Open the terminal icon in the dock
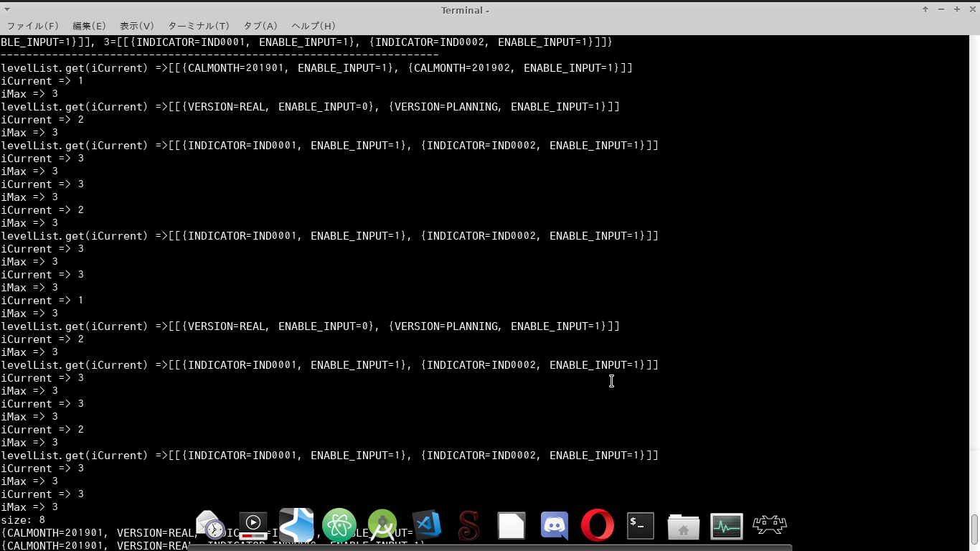The height and width of the screenshot is (551, 980). pos(641,526)
